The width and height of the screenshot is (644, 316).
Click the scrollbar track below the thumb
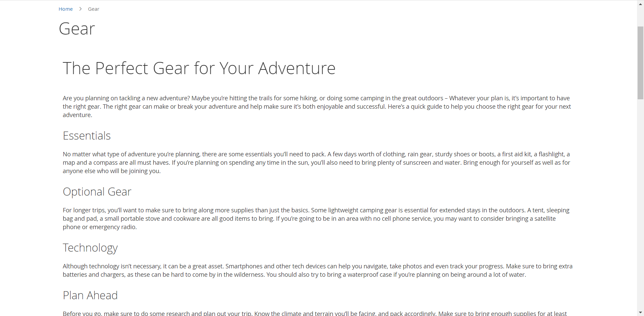640,201
